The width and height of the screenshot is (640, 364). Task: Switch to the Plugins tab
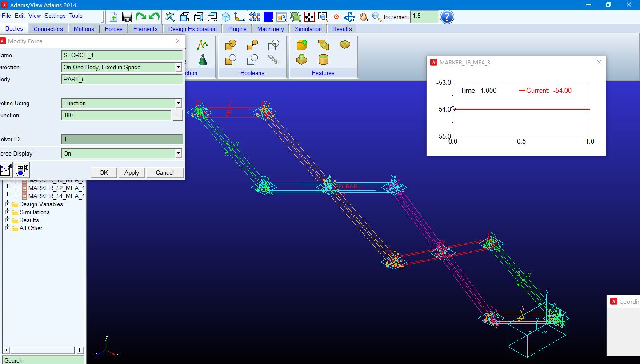[x=237, y=29]
